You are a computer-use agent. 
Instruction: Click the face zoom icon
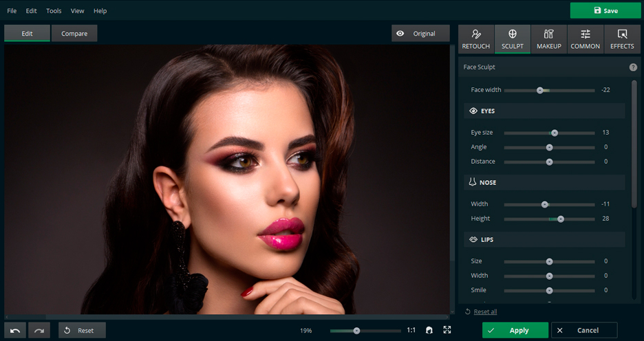[429, 330]
